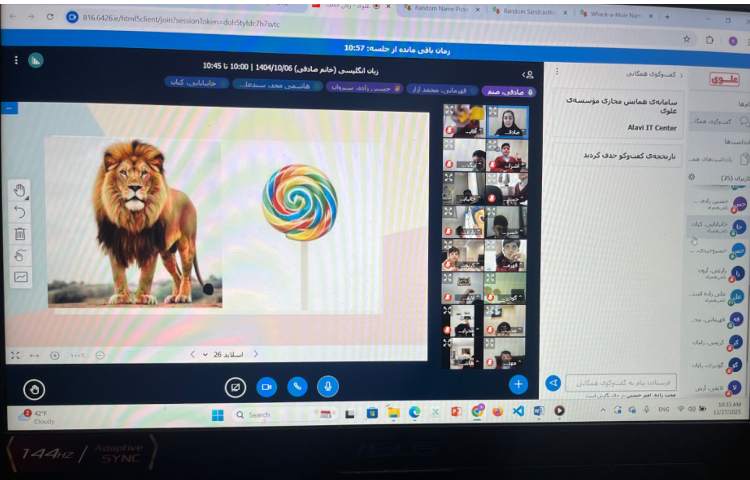The height and width of the screenshot is (480, 750).
Task: Click the raise hand button at bottom left
Action: [x=34, y=389]
